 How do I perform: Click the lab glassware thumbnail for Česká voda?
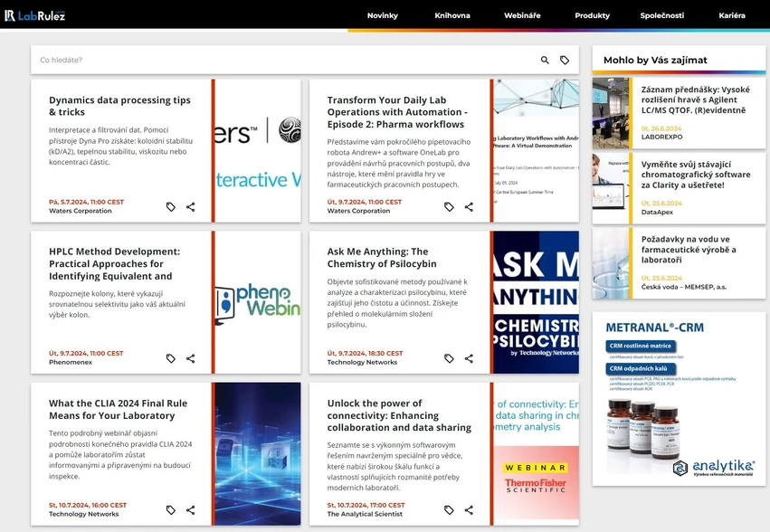click(x=611, y=263)
